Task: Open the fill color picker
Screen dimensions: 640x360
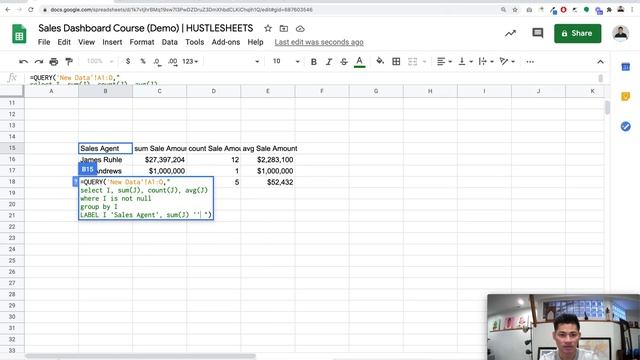Action: [x=380, y=61]
